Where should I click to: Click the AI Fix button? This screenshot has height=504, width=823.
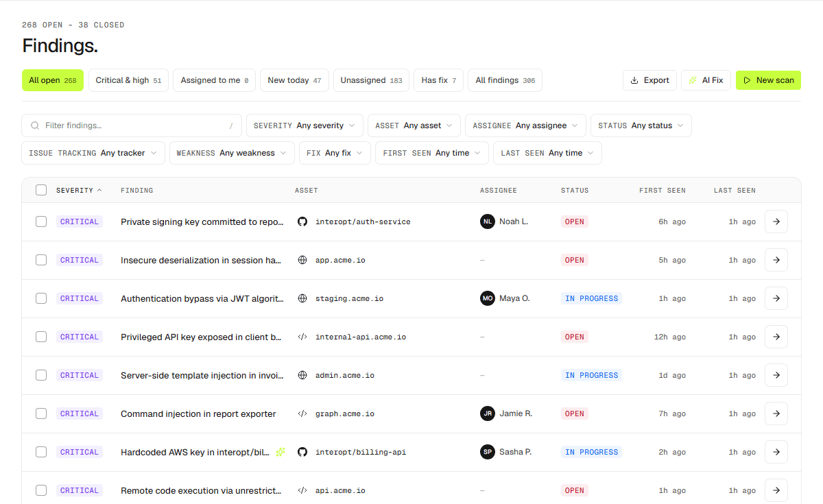(706, 80)
